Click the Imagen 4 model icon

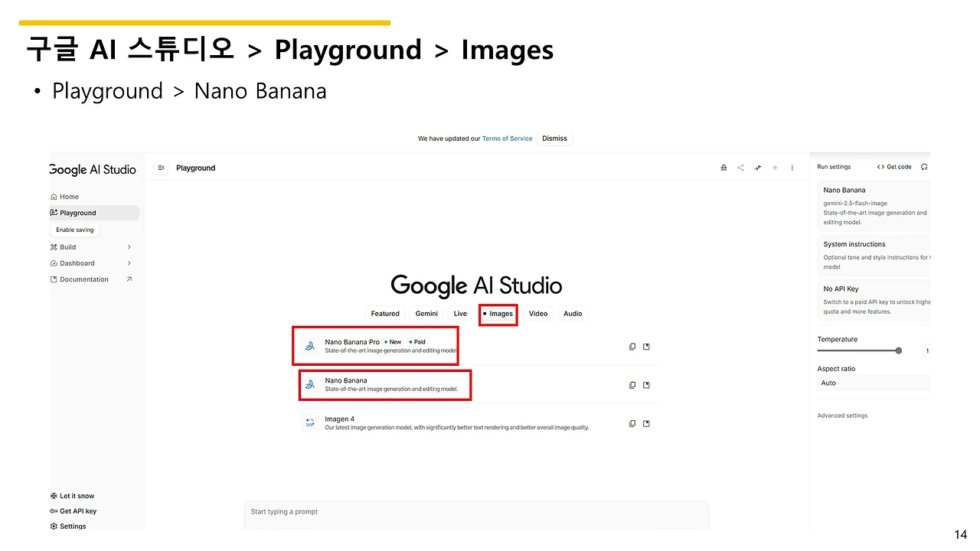(x=310, y=422)
